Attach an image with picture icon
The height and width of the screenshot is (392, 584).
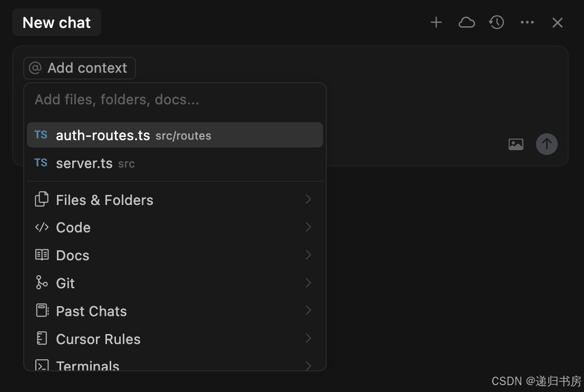click(x=516, y=144)
